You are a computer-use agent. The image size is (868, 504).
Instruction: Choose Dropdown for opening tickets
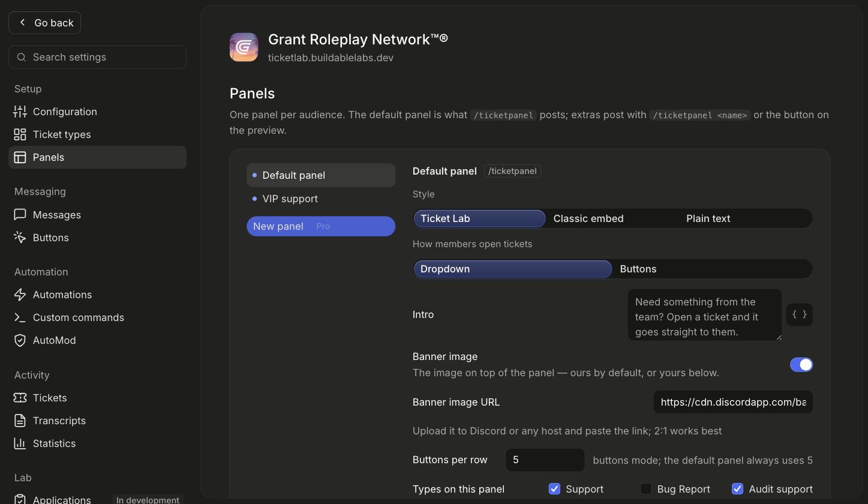513,269
